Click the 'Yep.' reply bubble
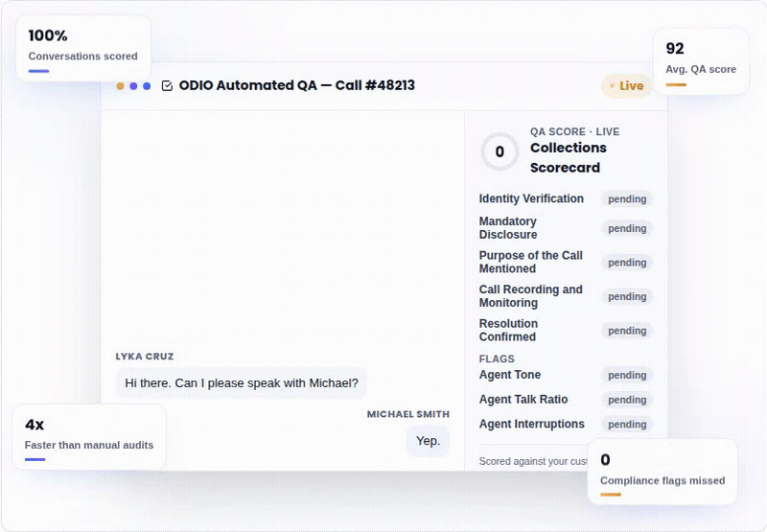767x532 pixels. tap(428, 441)
